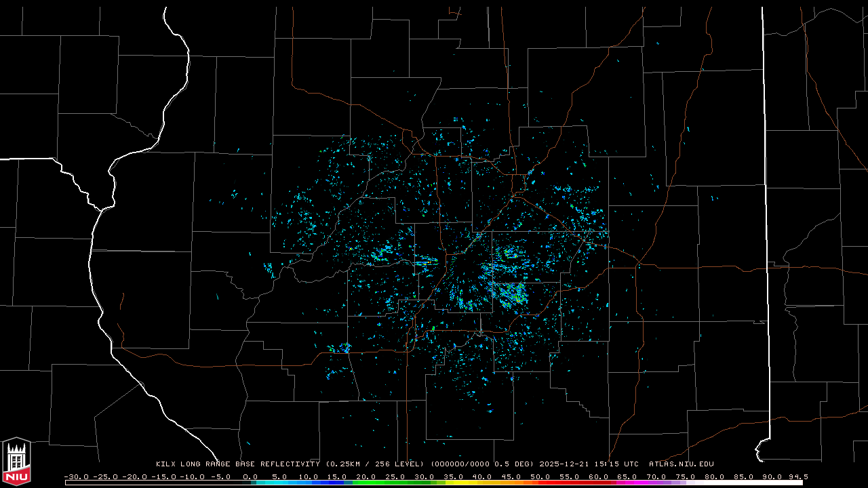The image size is (868, 488).
Task: Click the 70.0 scale label
Action: click(x=656, y=476)
